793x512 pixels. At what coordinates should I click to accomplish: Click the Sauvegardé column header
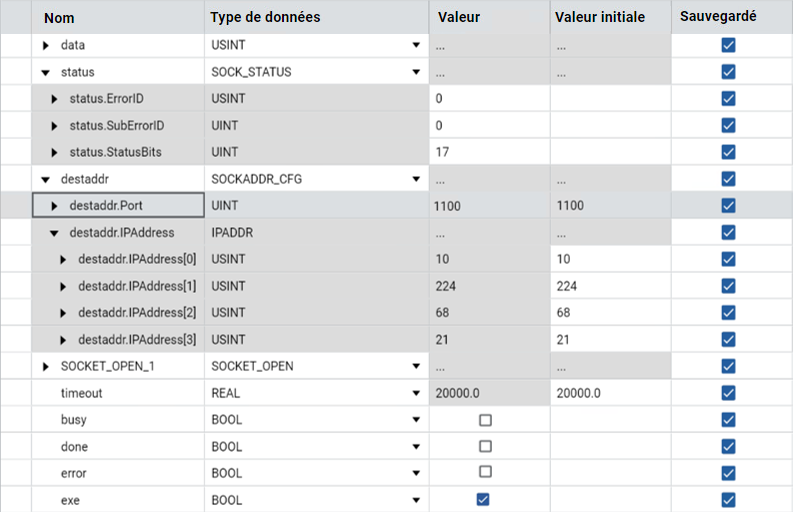click(x=732, y=17)
